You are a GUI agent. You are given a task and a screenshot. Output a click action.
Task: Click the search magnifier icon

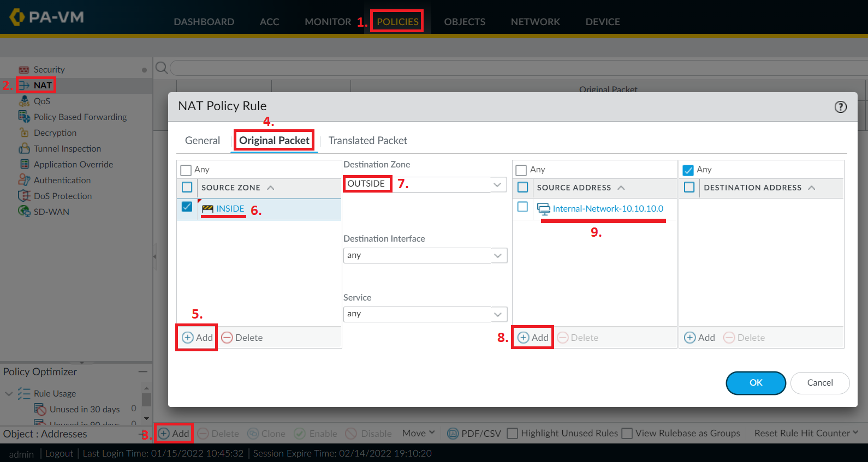162,68
